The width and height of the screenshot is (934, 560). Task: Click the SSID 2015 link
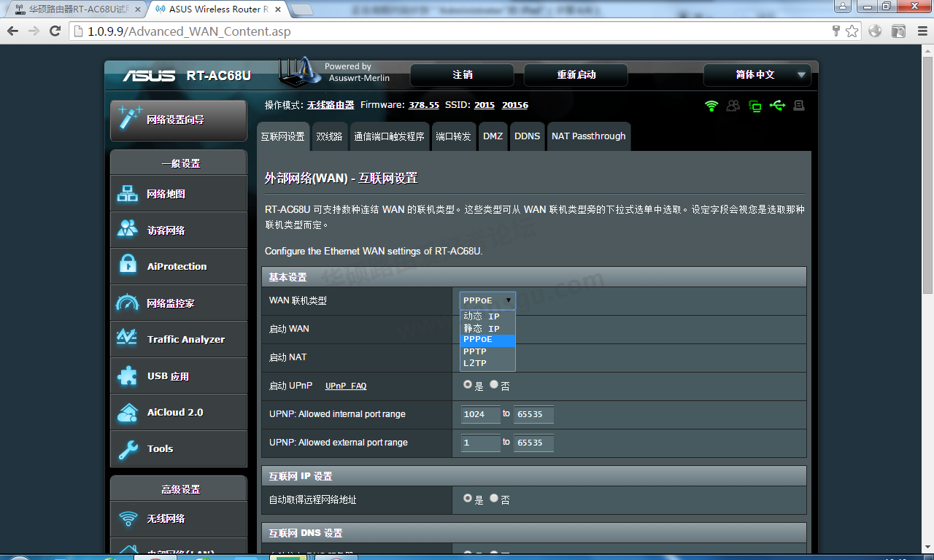pos(485,105)
